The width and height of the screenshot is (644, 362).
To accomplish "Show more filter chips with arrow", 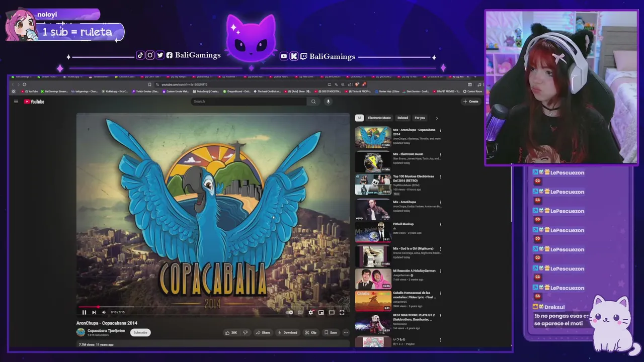I will pyautogui.click(x=437, y=118).
